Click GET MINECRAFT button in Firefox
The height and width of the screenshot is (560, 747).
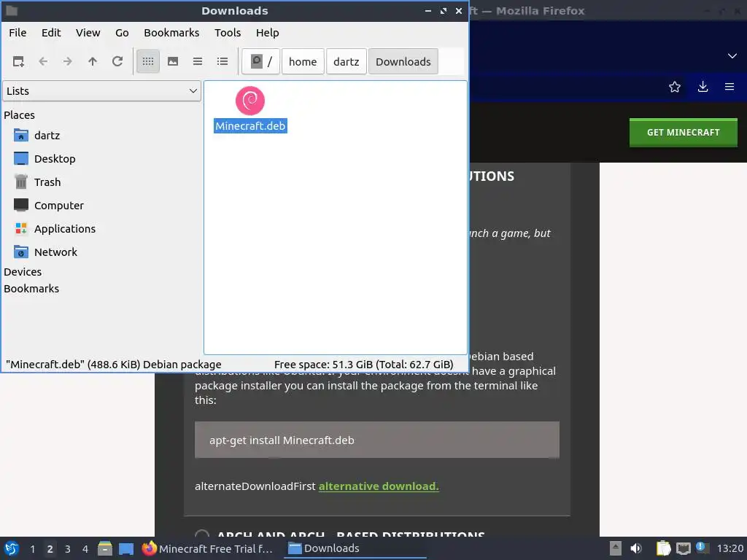click(683, 133)
